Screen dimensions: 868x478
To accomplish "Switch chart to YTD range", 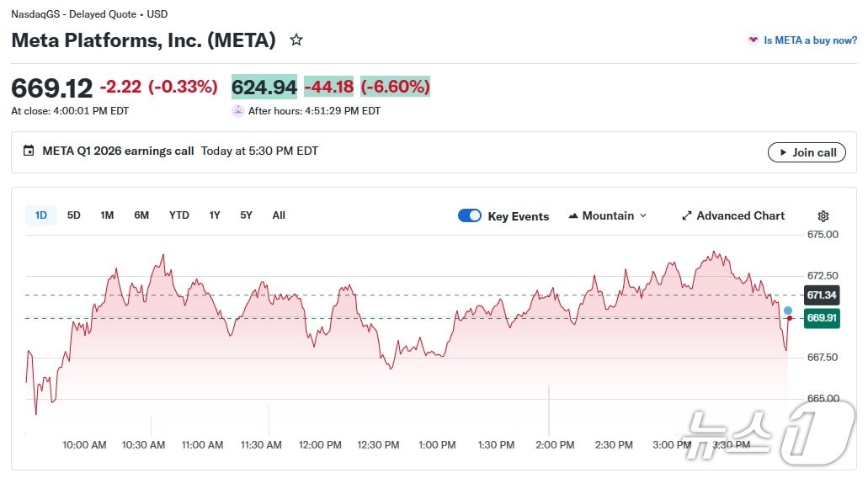I will (179, 215).
